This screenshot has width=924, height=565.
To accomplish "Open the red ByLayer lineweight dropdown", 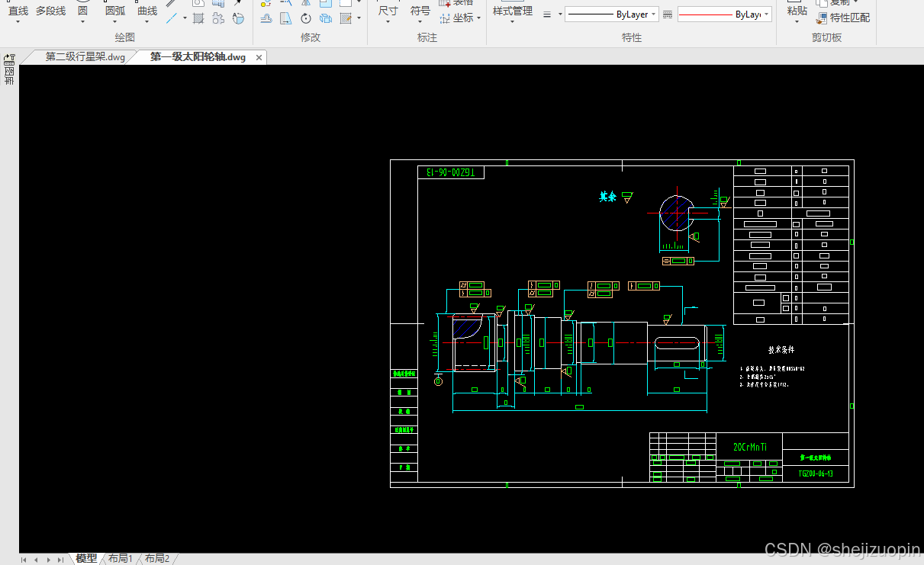I will point(724,14).
